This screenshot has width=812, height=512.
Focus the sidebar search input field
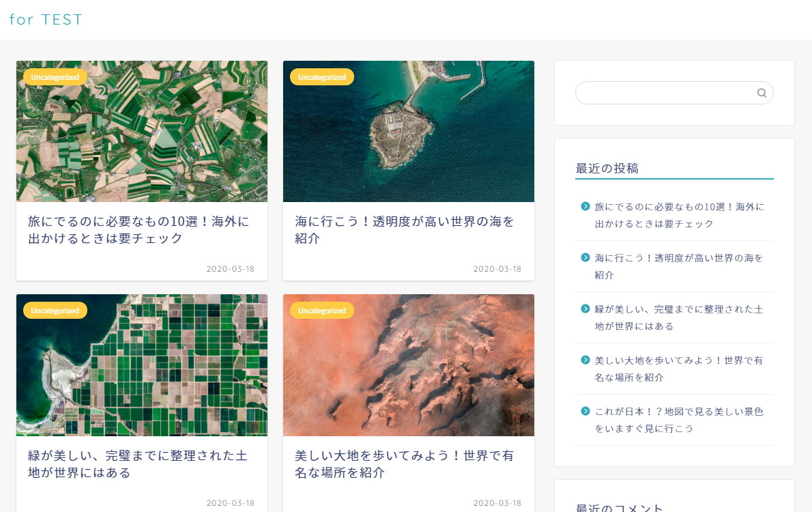[674, 93]
